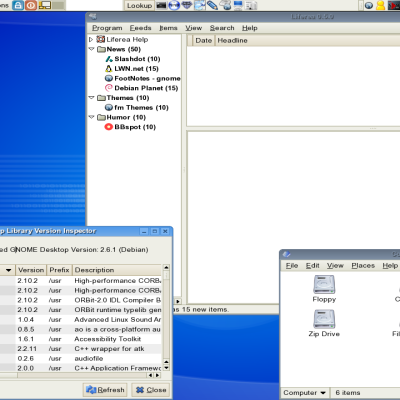
Task: Click the Humor folder in Liferea
Action: (121, 117)
